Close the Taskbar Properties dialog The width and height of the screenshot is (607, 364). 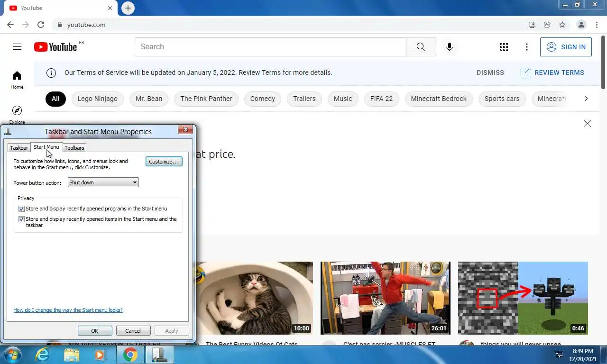point(185,129)
